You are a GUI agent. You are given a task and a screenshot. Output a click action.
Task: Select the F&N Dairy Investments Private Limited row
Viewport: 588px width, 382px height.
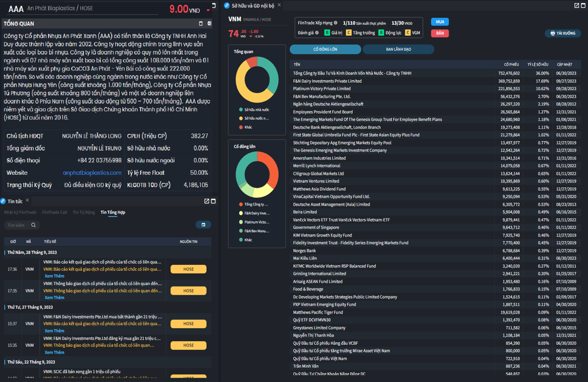[435, 81]
